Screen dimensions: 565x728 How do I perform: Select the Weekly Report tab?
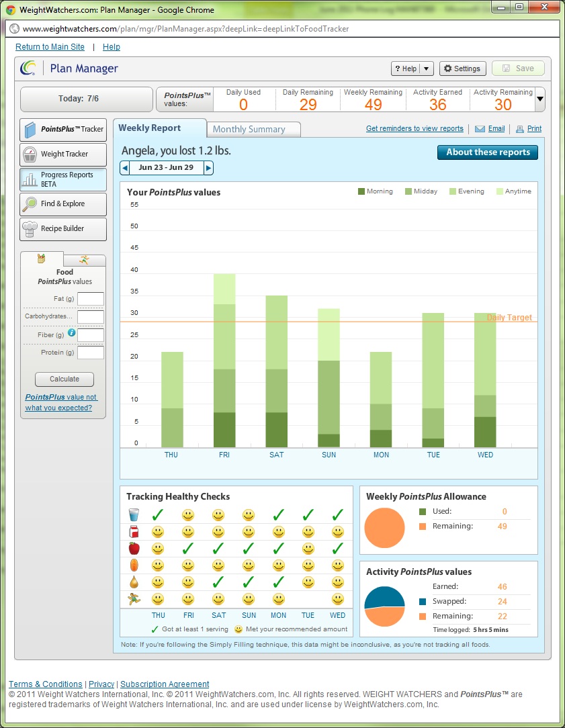click(x=159, y=128)
